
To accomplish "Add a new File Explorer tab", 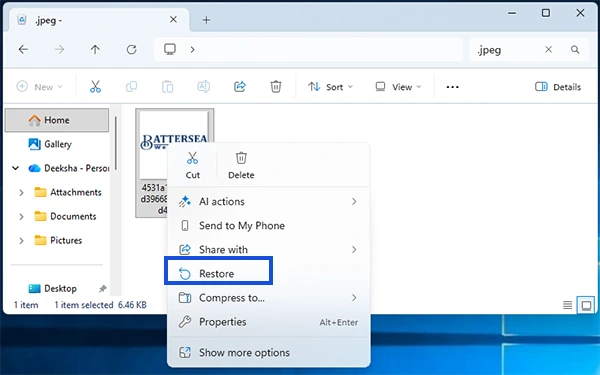I will [x=206, y=20].
